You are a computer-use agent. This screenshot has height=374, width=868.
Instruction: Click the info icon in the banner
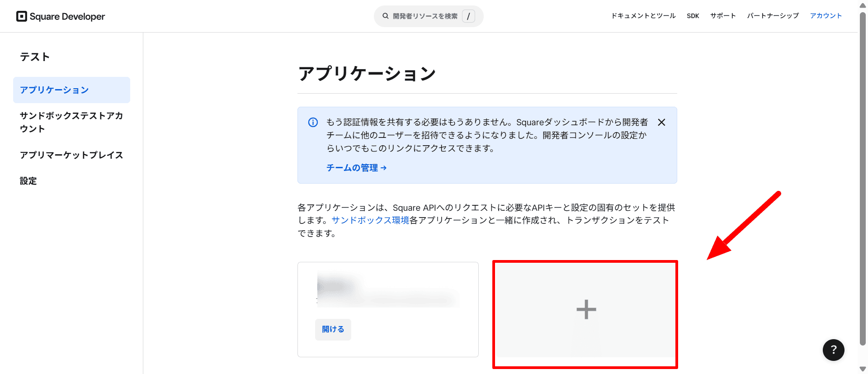(x=313, y=122)
